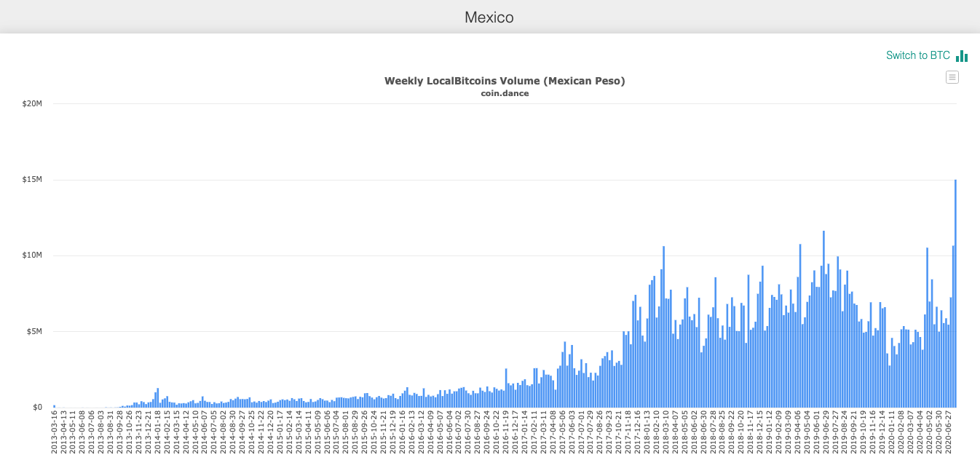
Task: Open the chart export hamburger menu
Action: coord(952,76)
